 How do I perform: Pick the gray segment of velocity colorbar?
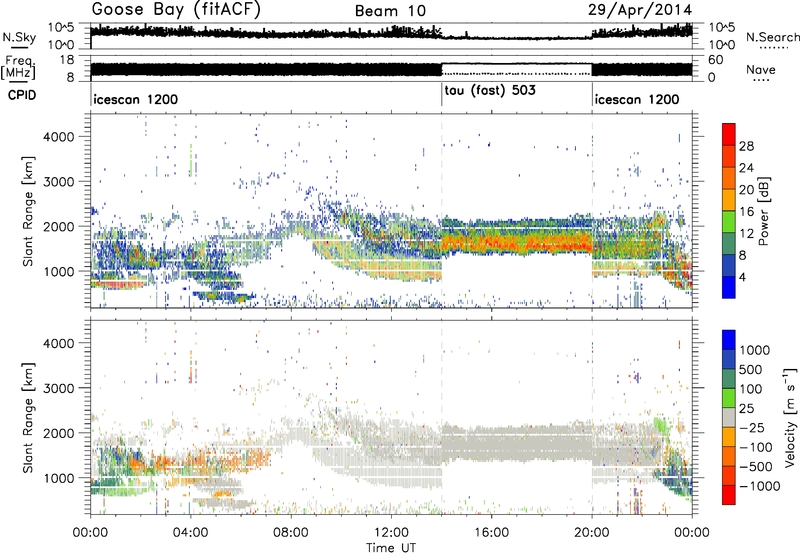(729, 417)
